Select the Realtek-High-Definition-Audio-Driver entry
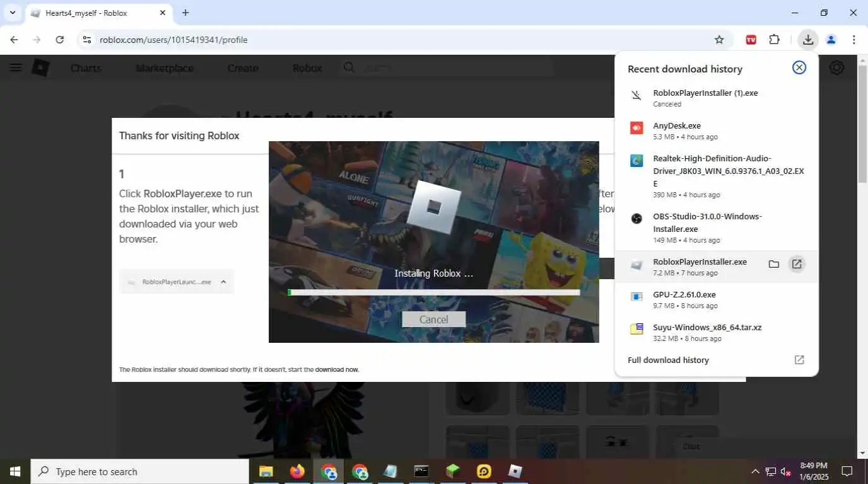The width and height of the screenshot is (868, 484). [x=717, y=176]
